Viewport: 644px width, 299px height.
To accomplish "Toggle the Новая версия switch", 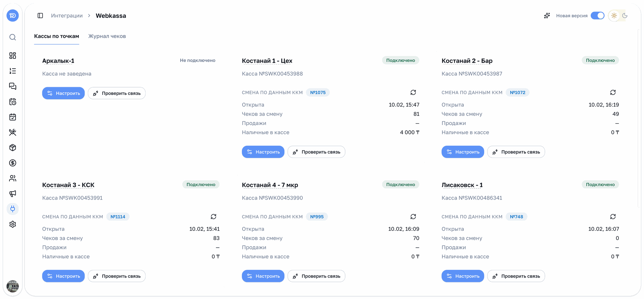I will 597,16.
